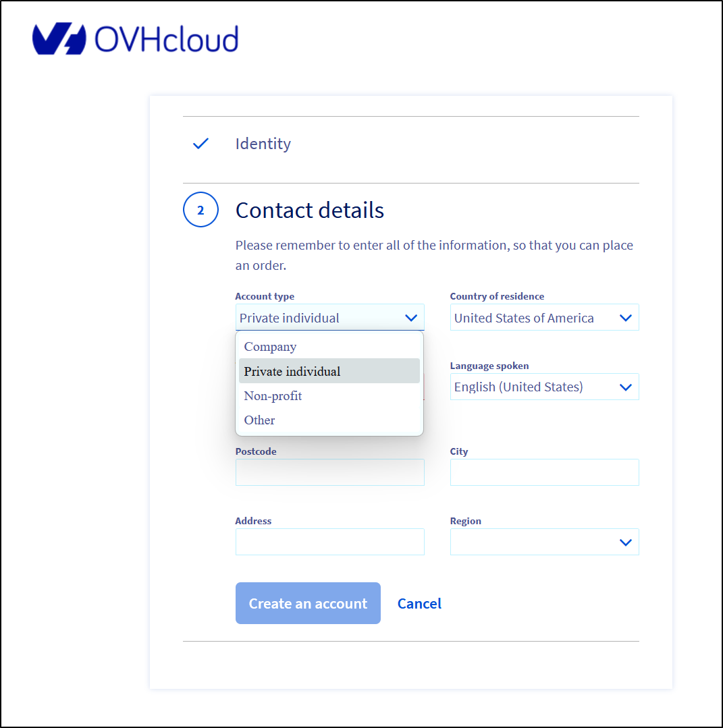Click the City input field
Image resolution: width=723 pixels, height=728 pixels.
[545, 472]
